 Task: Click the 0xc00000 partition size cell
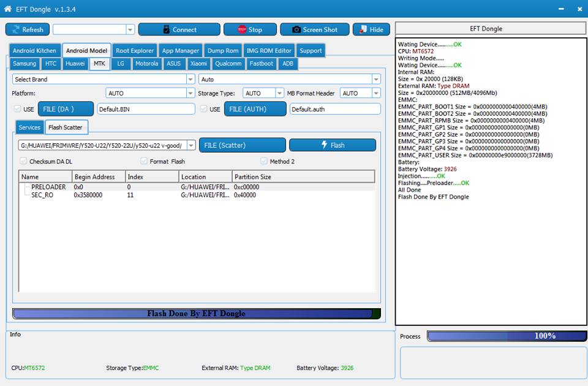[x=246, y=187]
